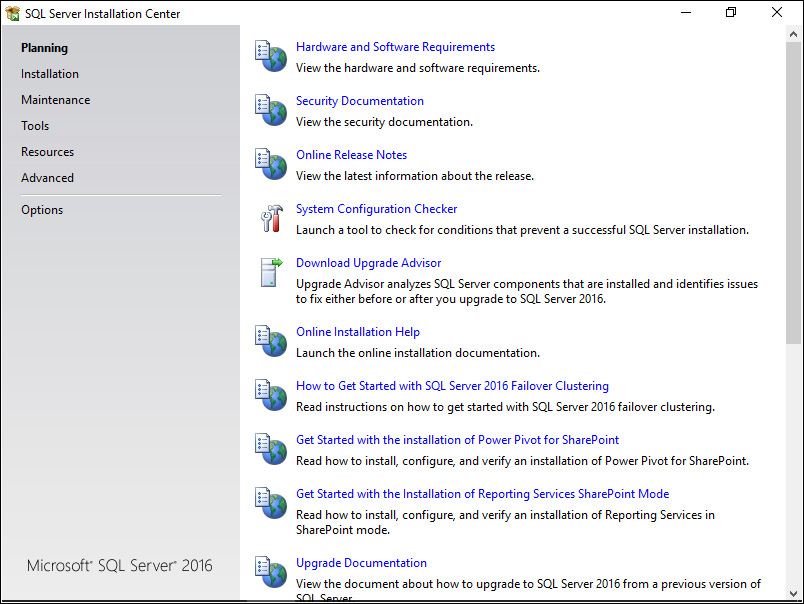Switch to the Maintenance section
Viewport: 804px width, 604px height.
pos(56,100)
